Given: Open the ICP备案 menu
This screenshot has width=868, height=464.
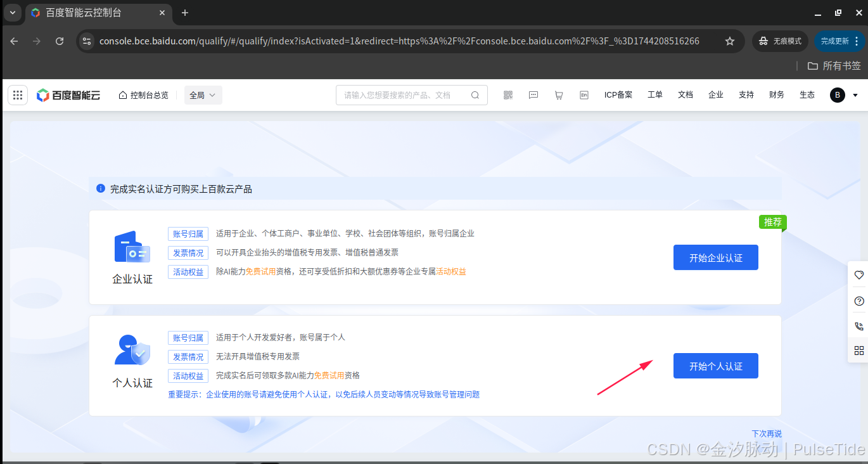Looking at the screenshot, I should pyautogui.click(x=618, y=95).
